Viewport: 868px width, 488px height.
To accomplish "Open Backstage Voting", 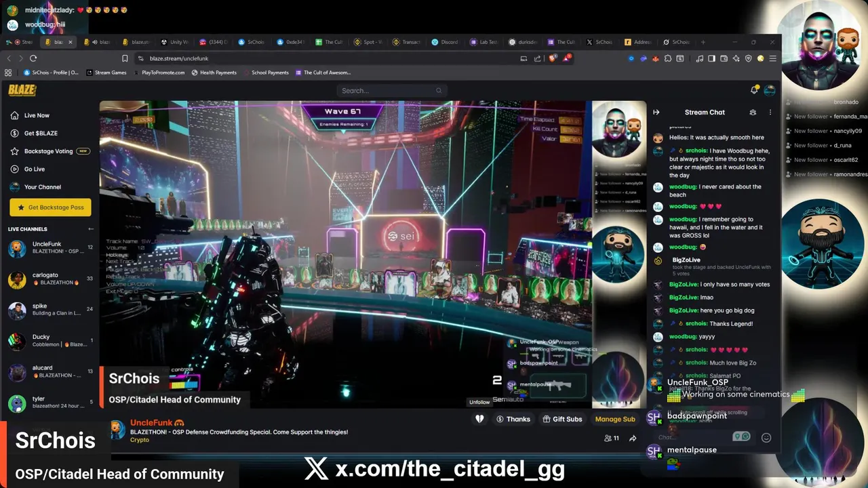I will (x=49, y=151).
